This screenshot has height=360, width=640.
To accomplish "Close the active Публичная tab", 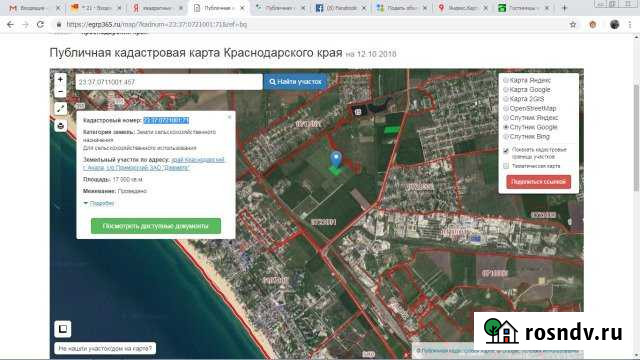I will coord(242,8).
